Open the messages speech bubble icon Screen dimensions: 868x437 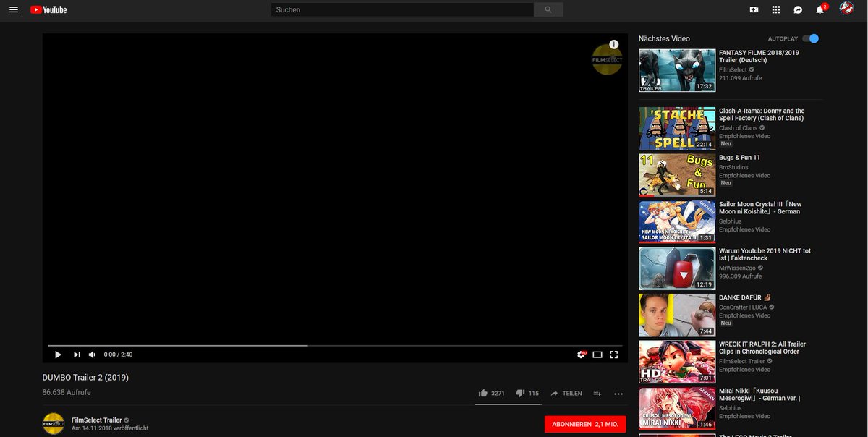coord(798,9)
